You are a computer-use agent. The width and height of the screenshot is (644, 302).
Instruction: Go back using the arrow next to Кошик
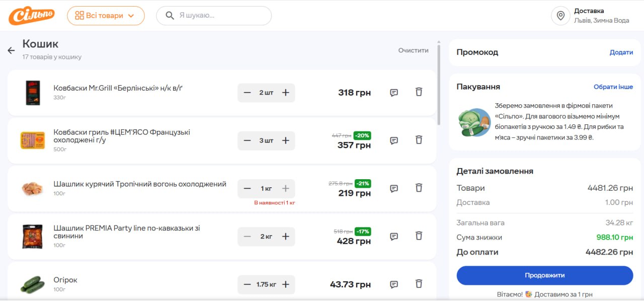coord(11,50)
